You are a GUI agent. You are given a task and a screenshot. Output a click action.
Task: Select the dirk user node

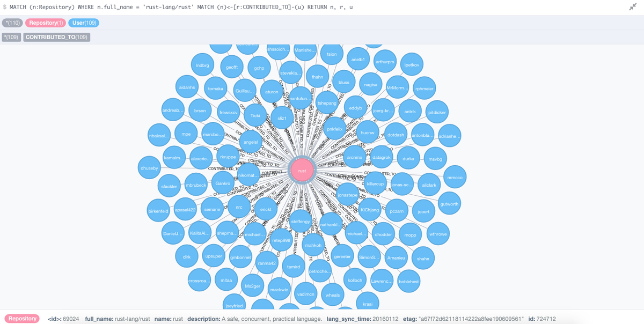tap(187, 257)
